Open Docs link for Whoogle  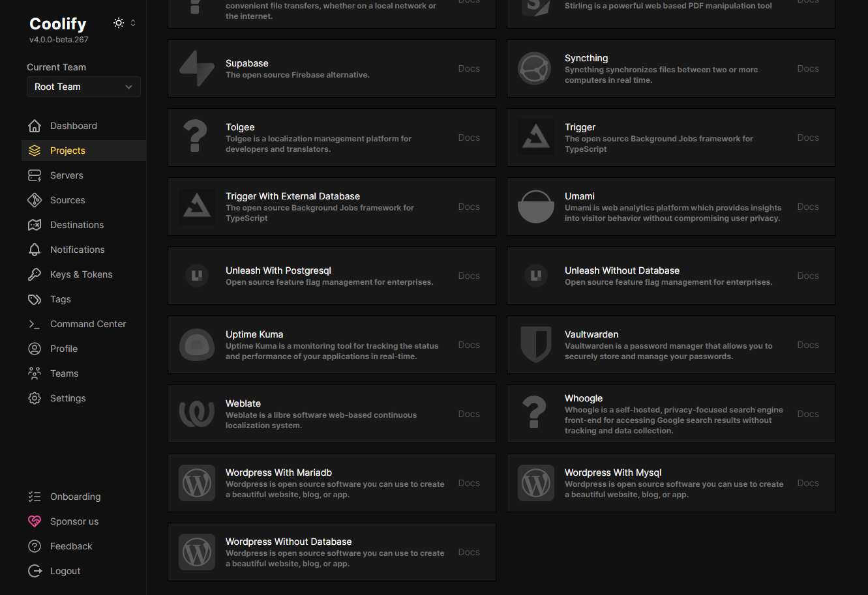tap(808, 414)
